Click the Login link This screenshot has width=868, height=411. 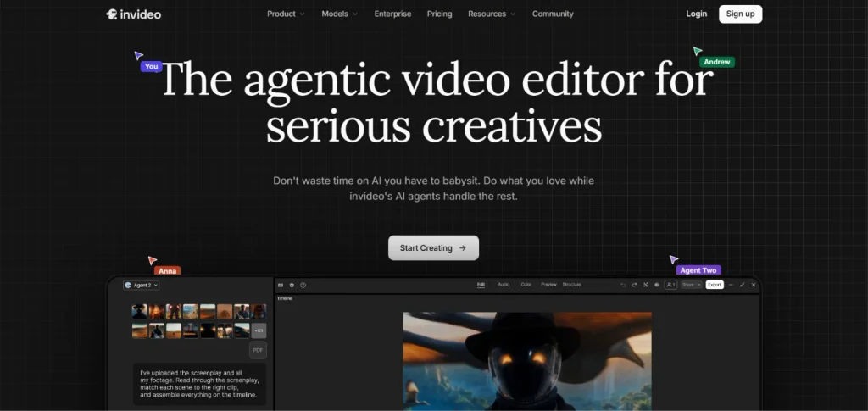pos(697,14)
